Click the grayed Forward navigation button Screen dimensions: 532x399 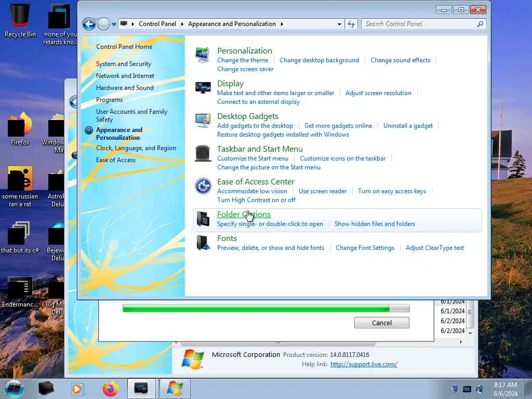103,24
